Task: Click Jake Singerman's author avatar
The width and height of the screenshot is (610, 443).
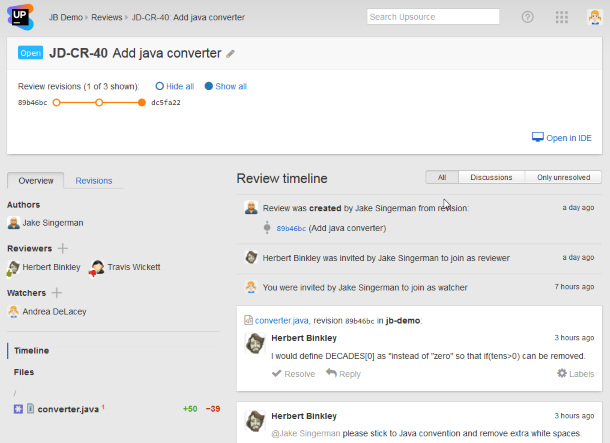Action: pyautogui.click(x=14, y=223)
